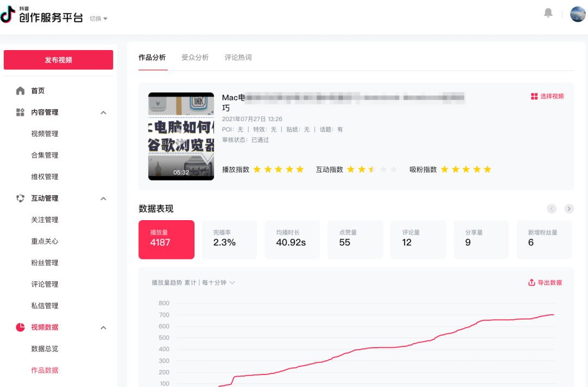Open the user profile avatar
Screen dimensions: 588x387
[578, 14]
